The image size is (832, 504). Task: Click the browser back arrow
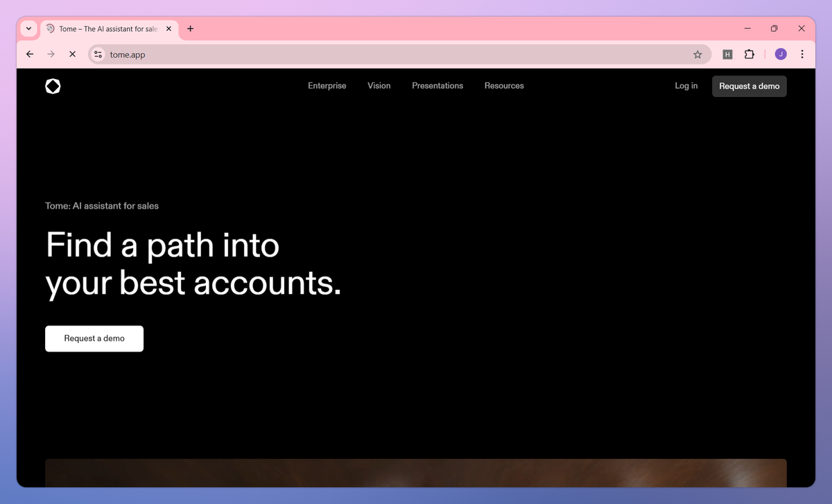coord(29,54)
